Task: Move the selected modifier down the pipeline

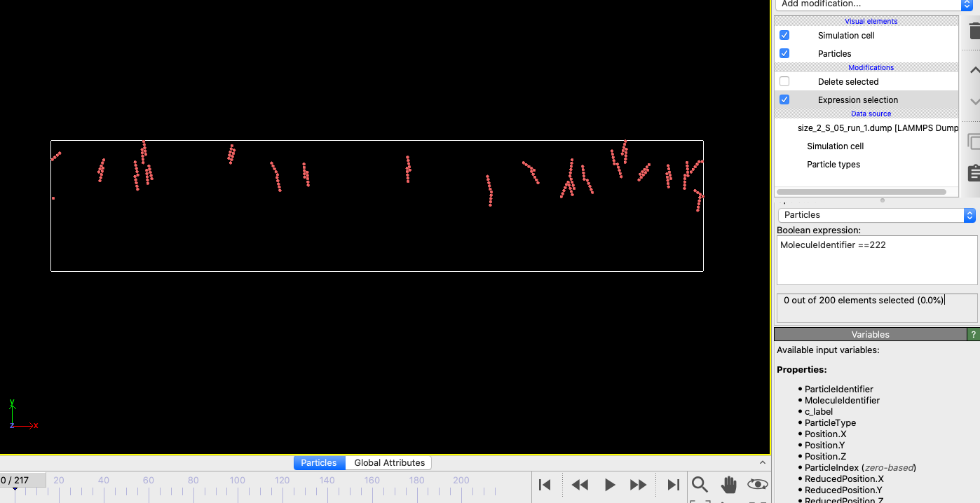Action: tap(974, 100)
